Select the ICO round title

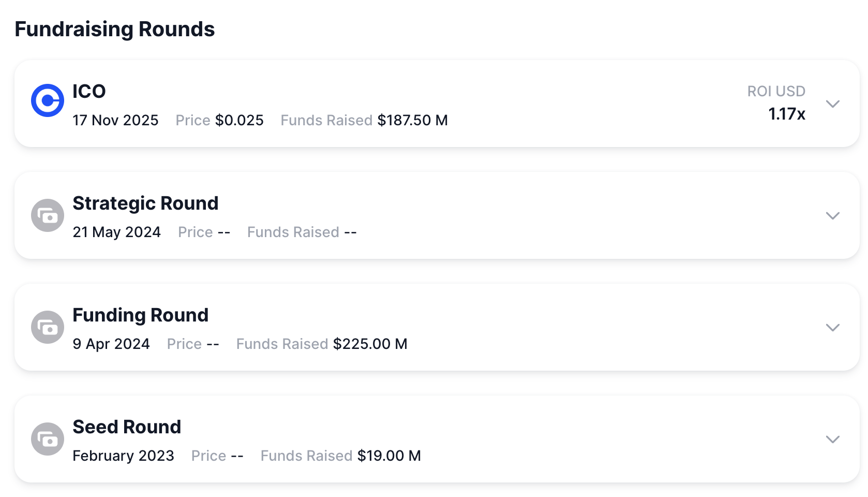(x=89, y=92)
